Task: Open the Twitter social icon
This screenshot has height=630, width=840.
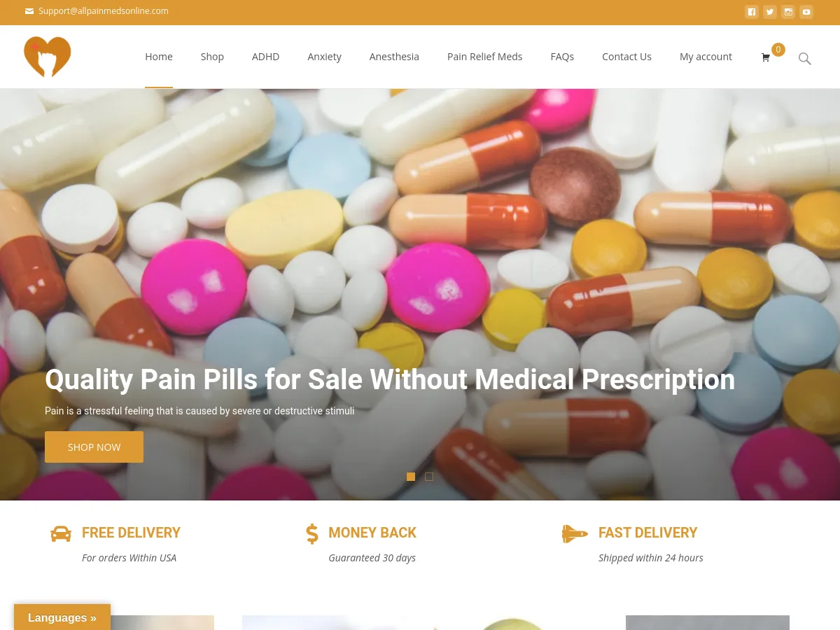Action: (x=770, y=12)
